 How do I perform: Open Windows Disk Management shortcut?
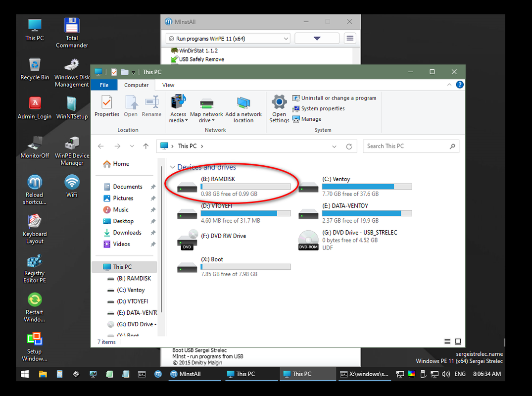(72, 73)
